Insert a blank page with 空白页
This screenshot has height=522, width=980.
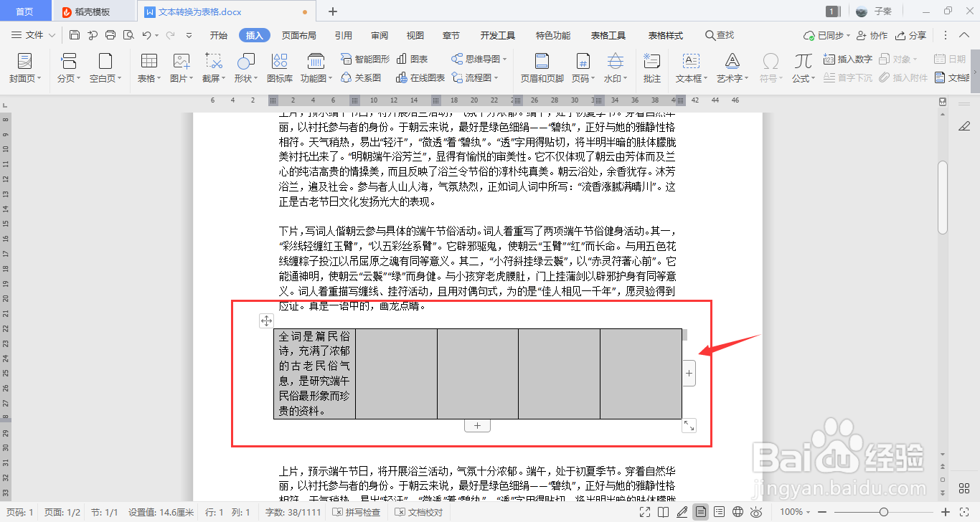[105, 68]
